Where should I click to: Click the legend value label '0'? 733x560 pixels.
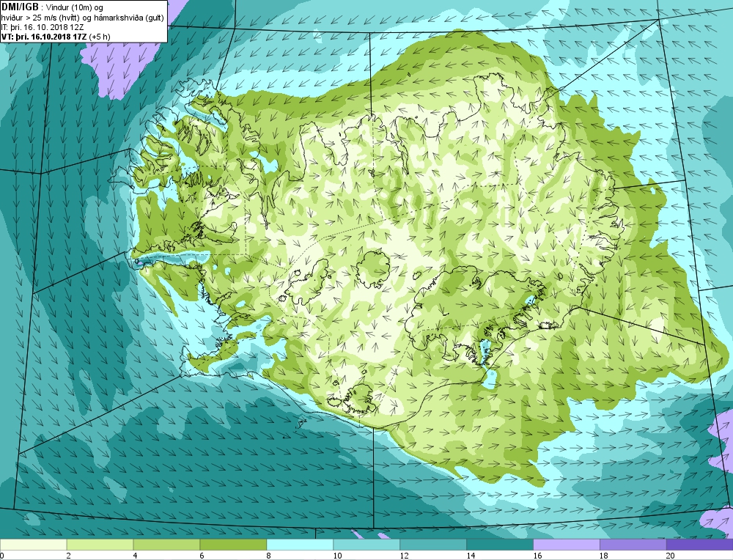pyautogui.click(x=2, y=556)
